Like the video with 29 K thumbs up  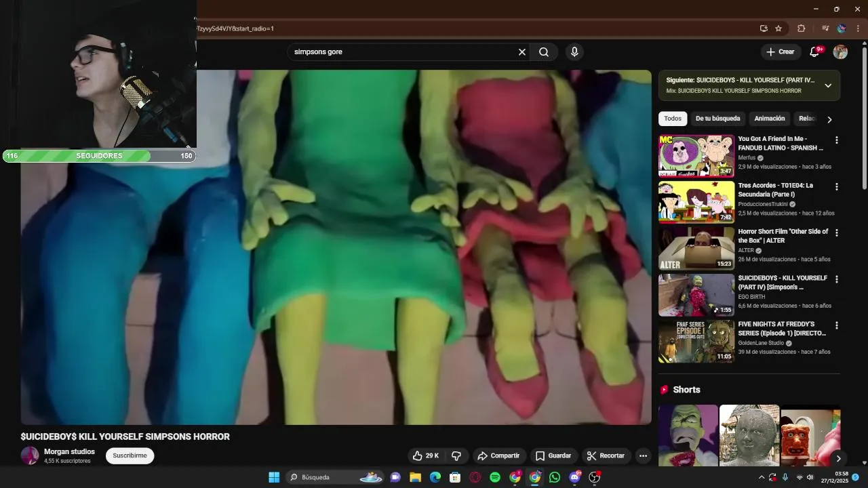click(x=426, y=455)
